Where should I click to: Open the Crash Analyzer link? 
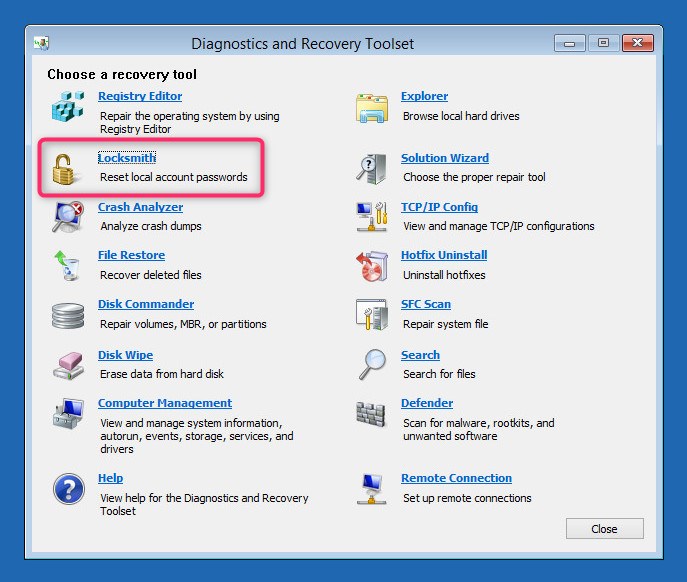click(141, 207)
